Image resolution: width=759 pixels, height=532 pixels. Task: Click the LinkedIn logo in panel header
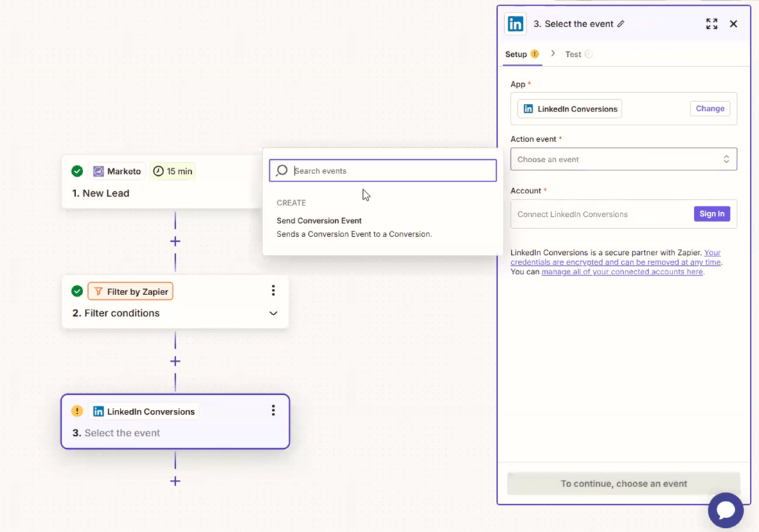click(x=515, y=24)
